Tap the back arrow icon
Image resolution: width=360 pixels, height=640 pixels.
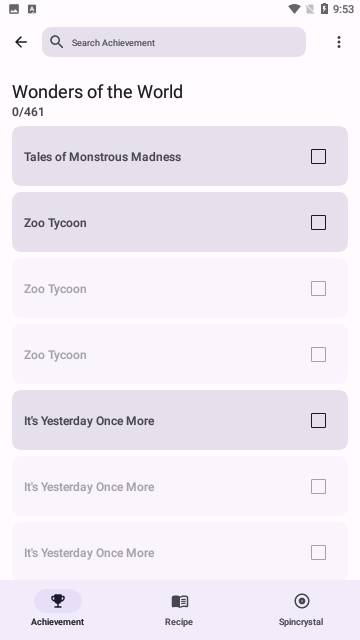pos(21,42)
